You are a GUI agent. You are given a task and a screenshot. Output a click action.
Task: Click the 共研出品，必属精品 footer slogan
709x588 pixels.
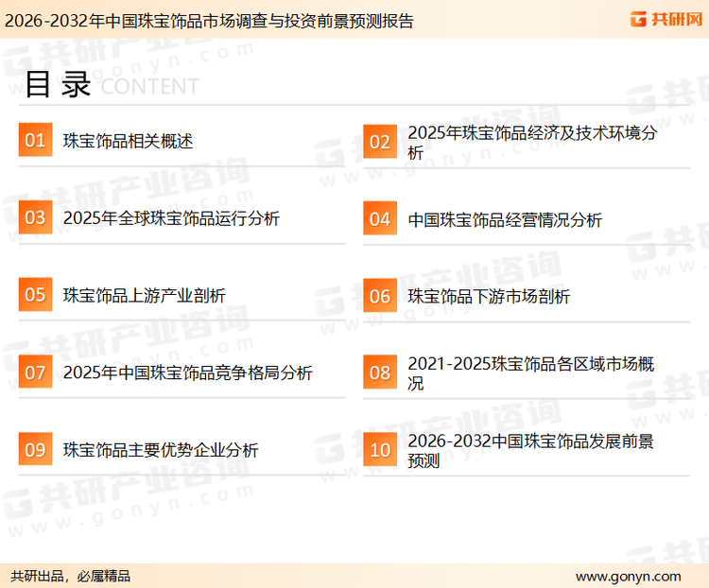(71, 576)
